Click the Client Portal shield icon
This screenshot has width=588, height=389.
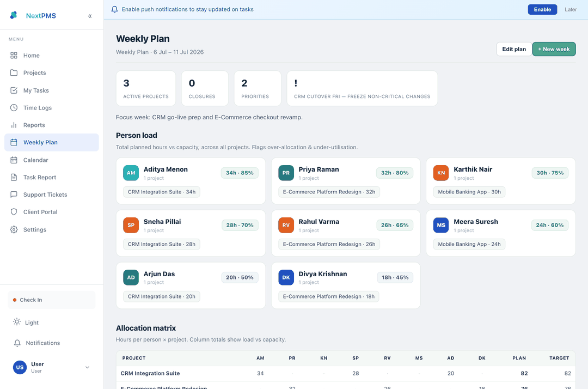point(14,212)
